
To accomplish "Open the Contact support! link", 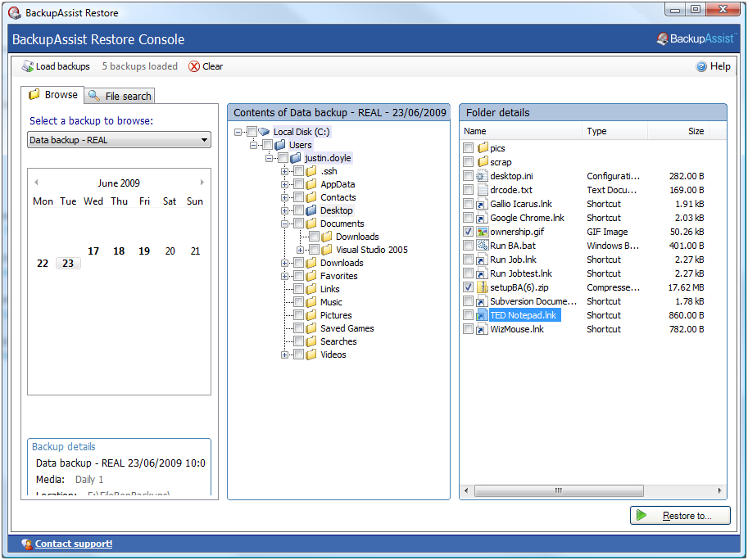I will 74,544.
